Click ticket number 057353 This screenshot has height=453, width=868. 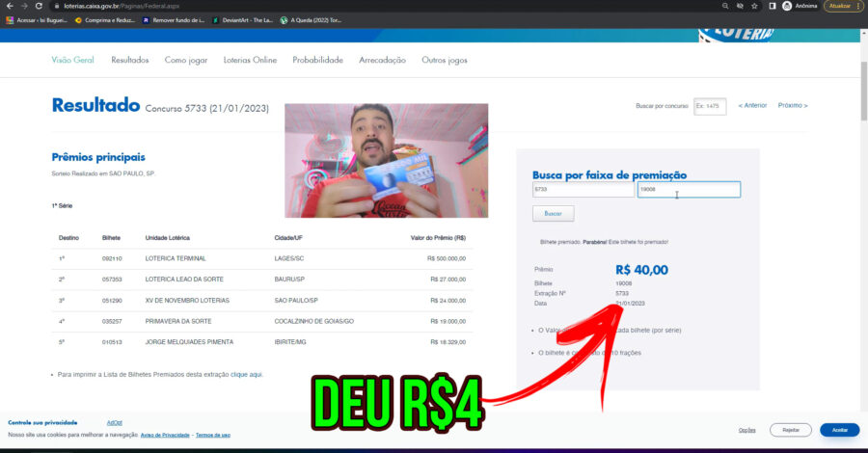[112, 280]
